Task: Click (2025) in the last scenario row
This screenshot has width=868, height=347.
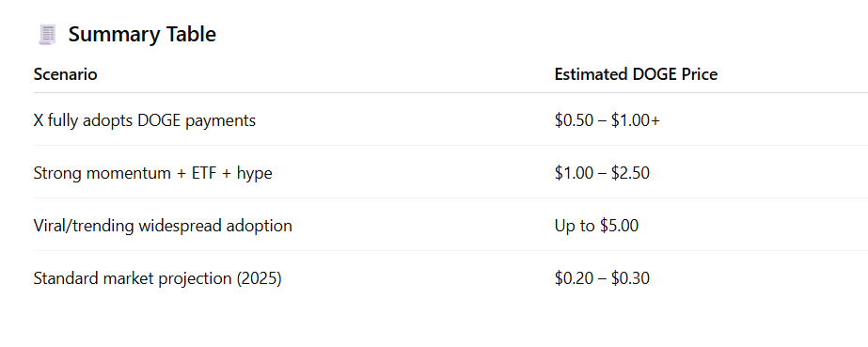Action: [x=259, y=277]
